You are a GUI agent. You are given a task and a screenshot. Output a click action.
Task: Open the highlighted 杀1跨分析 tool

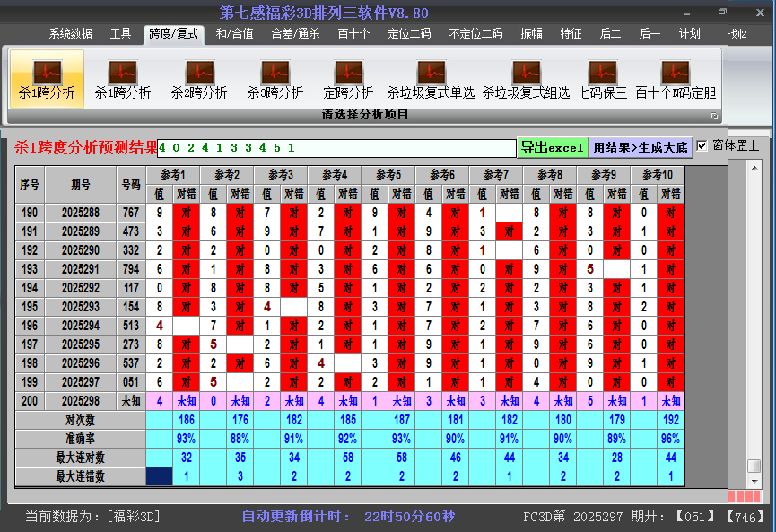47,78
